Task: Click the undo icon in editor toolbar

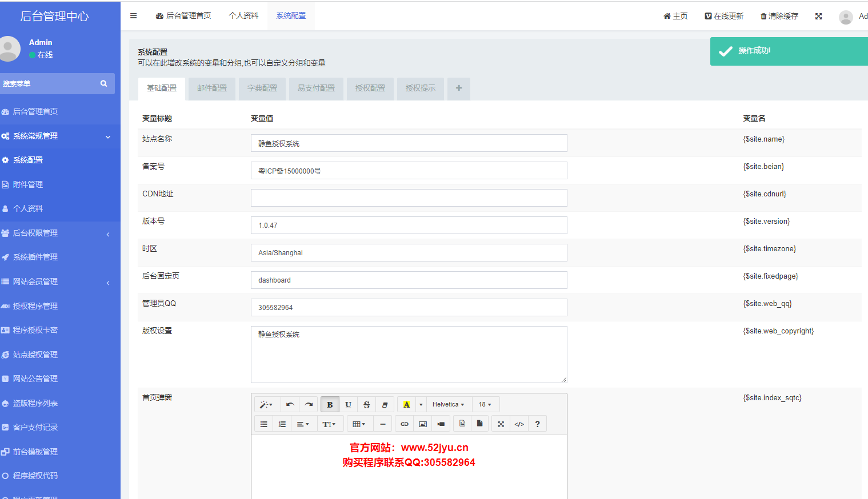Action: click(290, 405)
